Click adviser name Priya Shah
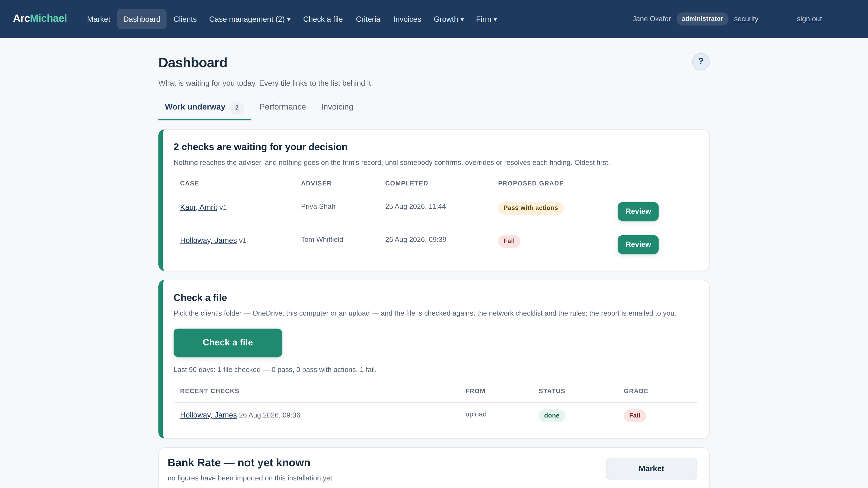 coord(318,206)
